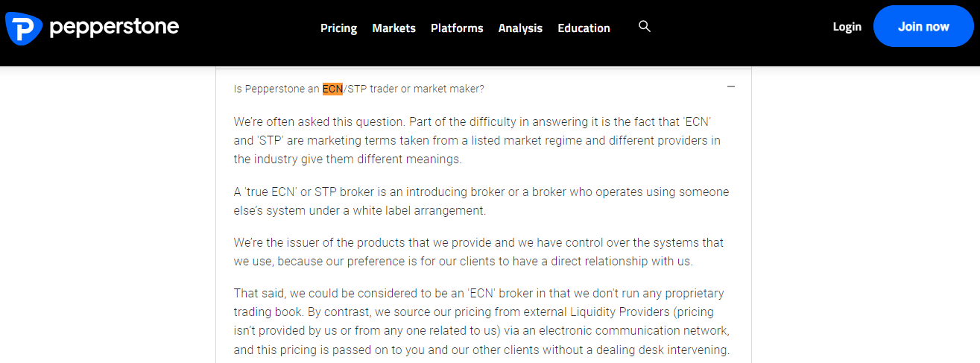Click the orange highlighted ECN word
The height and width of the screenshot is (363, 980).
click(x=332, y=89)
